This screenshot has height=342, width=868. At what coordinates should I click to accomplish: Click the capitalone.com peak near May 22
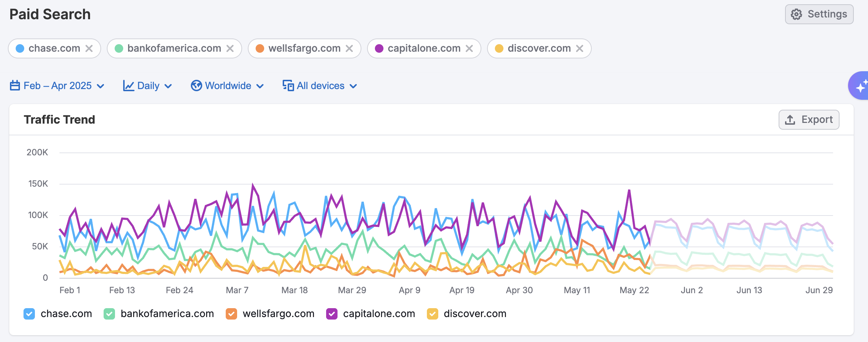[629, 191]
